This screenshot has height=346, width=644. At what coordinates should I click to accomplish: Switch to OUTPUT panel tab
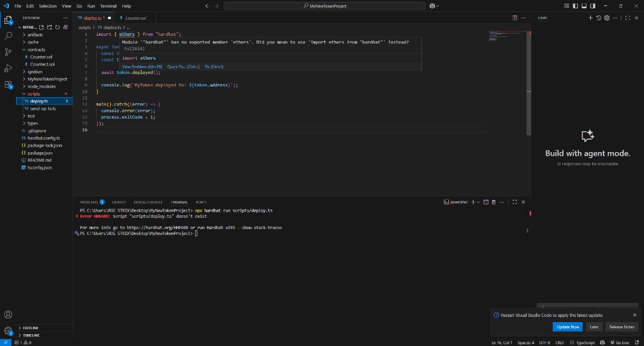point(119,202)
